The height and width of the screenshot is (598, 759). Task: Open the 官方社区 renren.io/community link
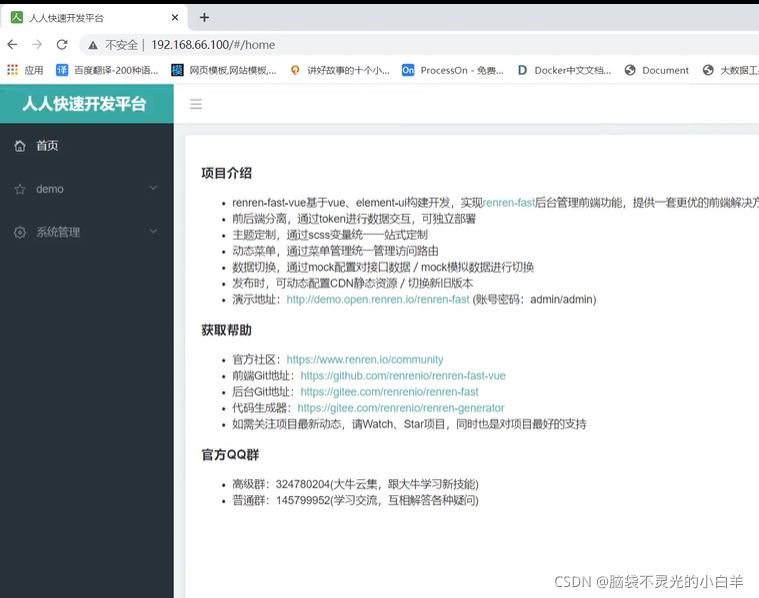click(365, 359)
